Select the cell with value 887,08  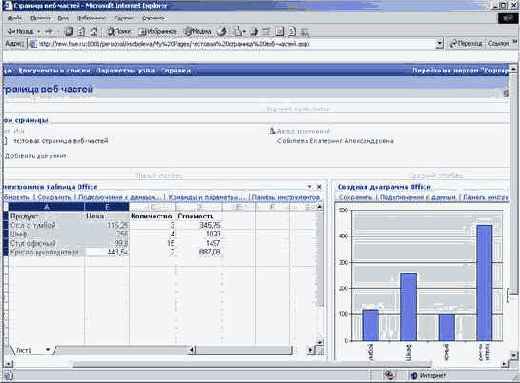coord(198,252)
